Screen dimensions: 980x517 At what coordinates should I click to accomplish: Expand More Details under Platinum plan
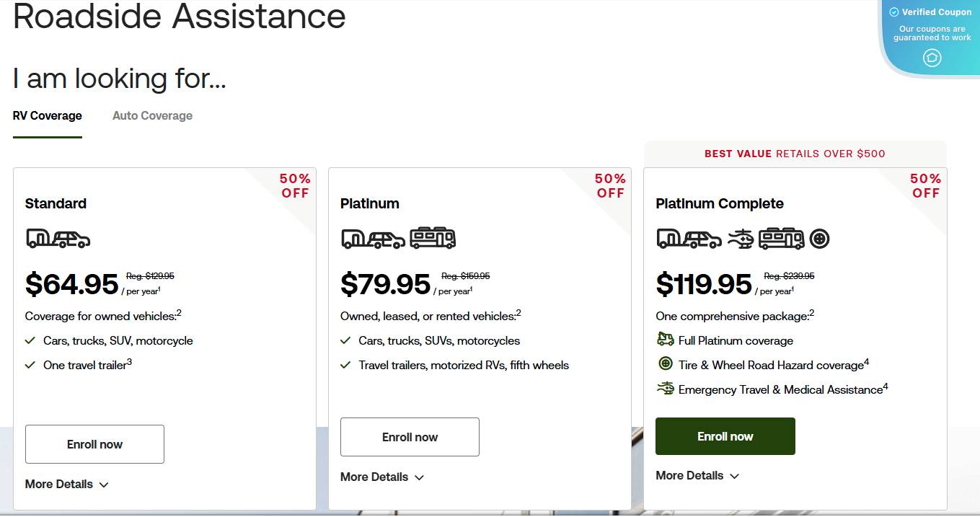(x=382, y=477)
